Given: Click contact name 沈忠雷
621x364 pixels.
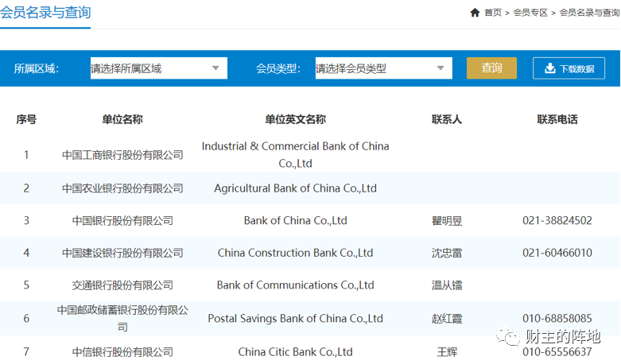Looking at the screenshot, I should click(447, 254).
